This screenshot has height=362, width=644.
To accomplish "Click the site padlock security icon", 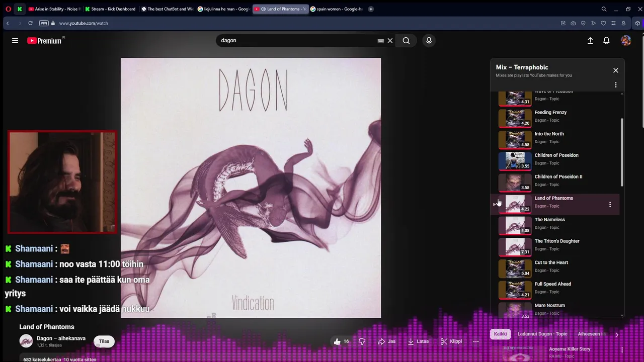I will [53, 23].
